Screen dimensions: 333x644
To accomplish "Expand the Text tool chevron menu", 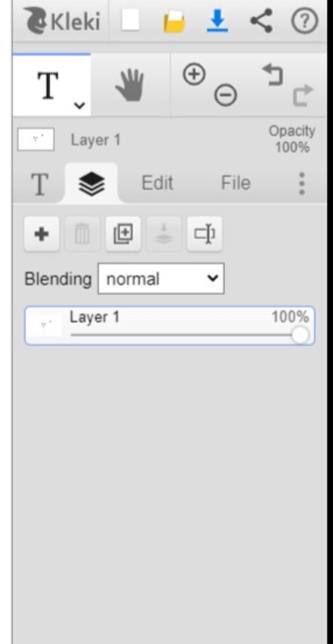I will 79,105.
